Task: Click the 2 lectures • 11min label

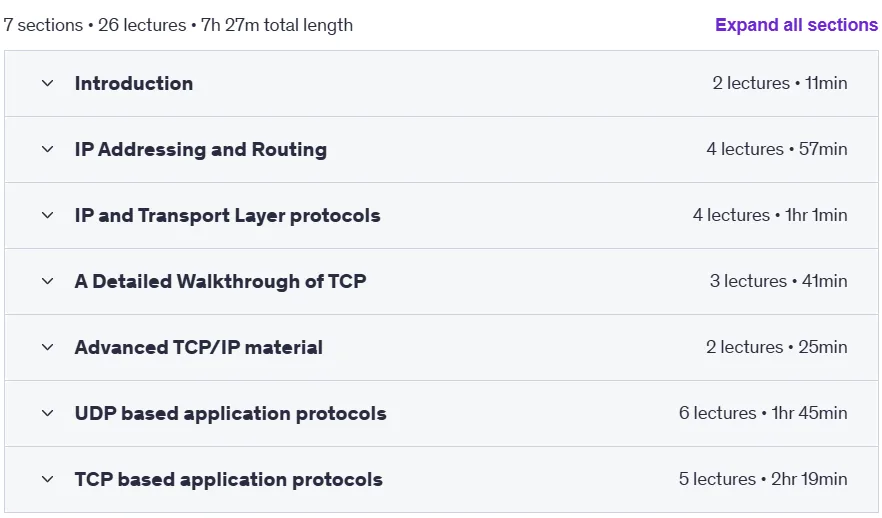Action: 780,83
